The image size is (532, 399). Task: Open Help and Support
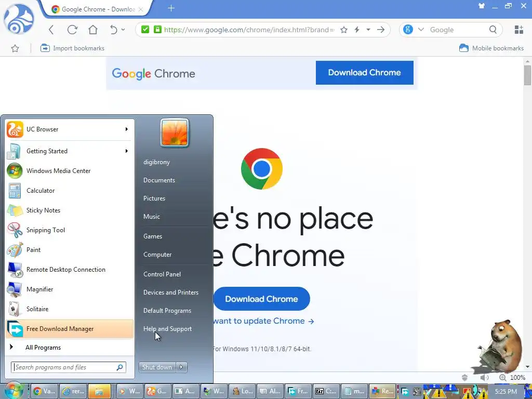tap(167, 329)
